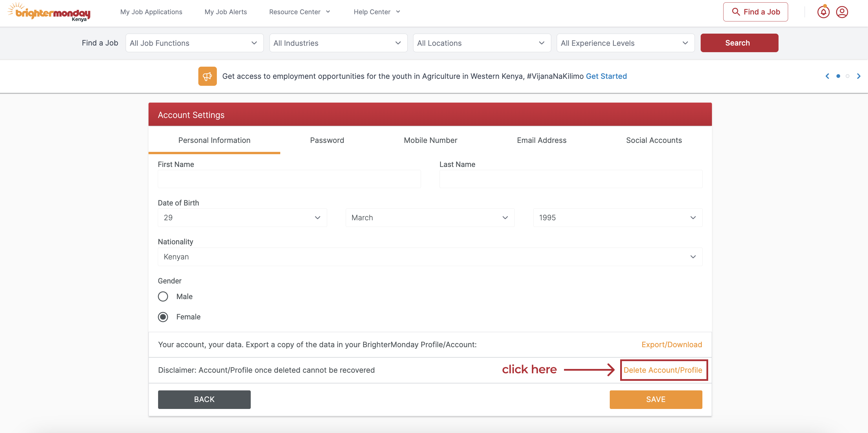Screen dimensions: 868x433
Task: Select the first announcement carousel dot
Action: pos(838,76)
